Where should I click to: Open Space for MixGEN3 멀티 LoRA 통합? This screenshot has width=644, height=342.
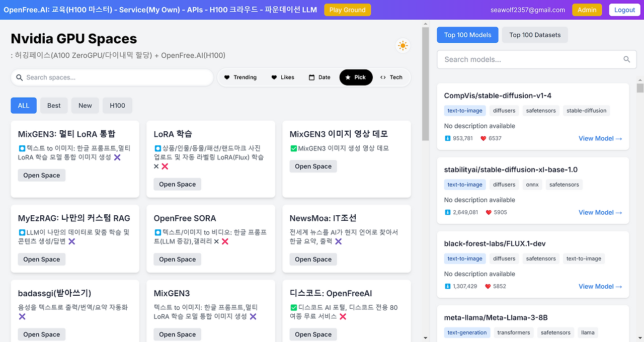point(42,176)
